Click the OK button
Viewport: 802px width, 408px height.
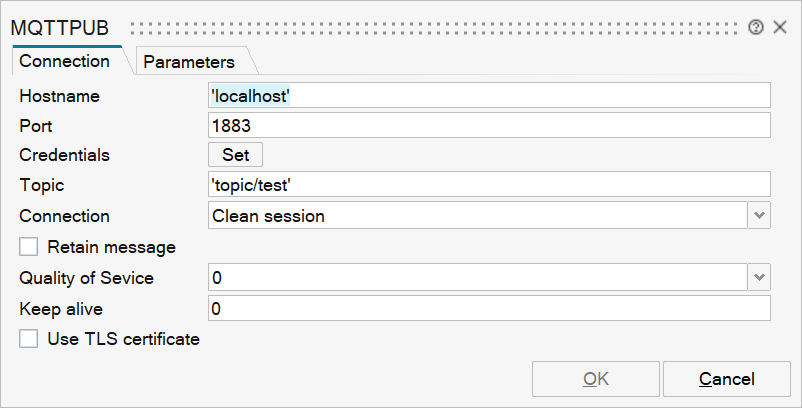[596, 379]
